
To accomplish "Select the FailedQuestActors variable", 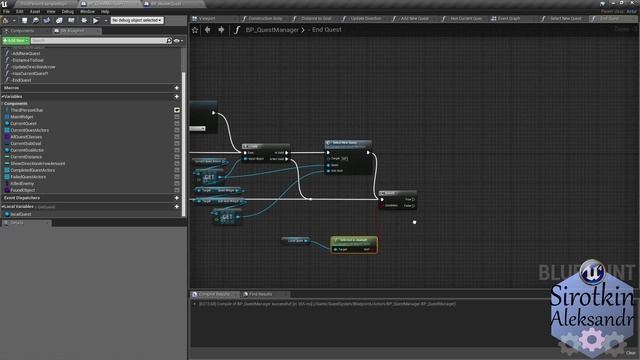I will (x=28, y=177).
